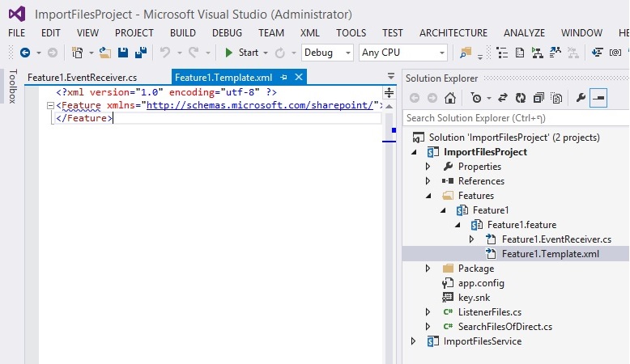630x364 pixels.
Task: Close the Feature1.Template.xml tab
Action: [x=299, y=77]
